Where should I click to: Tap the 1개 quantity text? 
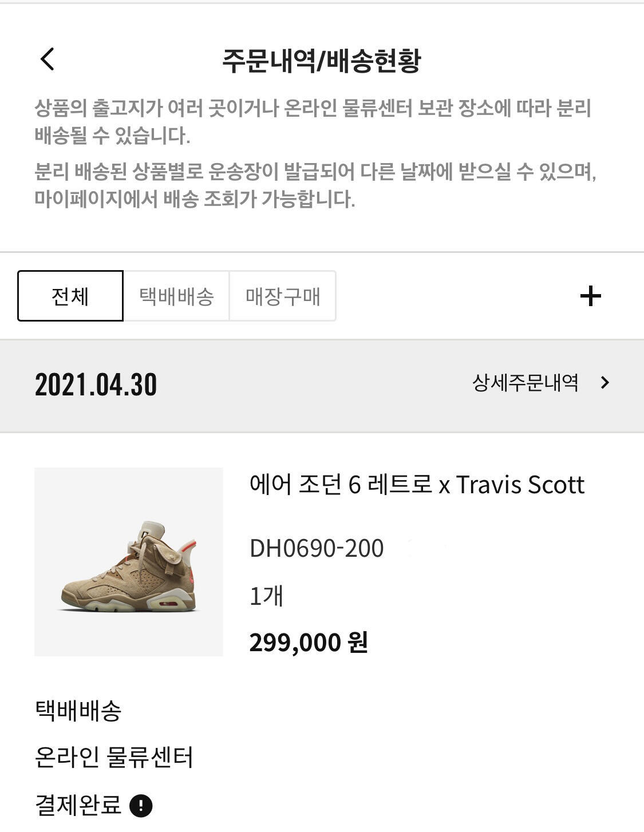(x=266, y=596)
